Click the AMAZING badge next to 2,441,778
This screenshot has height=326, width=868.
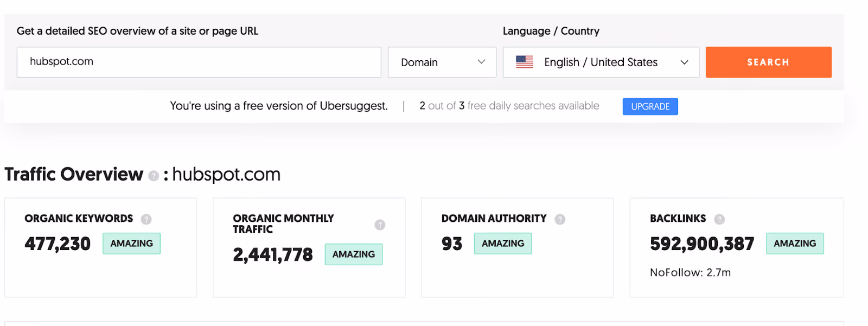[354, 254]
